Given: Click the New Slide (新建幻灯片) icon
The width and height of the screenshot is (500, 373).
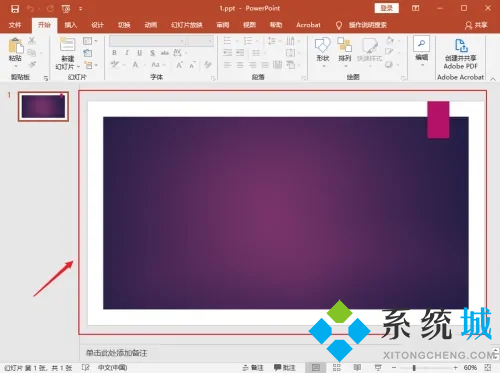Looking at the screenshot, I should click(68, 45).
